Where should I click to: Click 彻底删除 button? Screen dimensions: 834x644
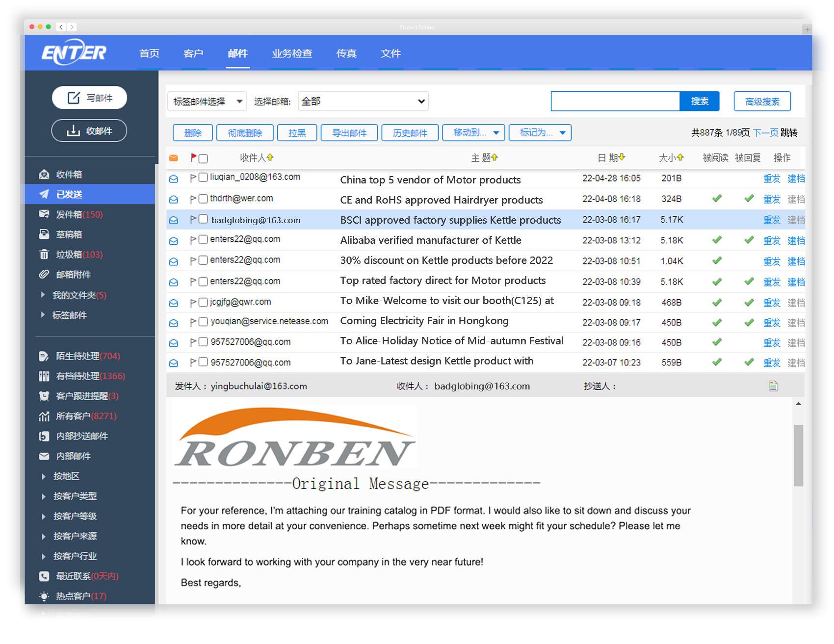pyautogui.click(x=245, y=133)
